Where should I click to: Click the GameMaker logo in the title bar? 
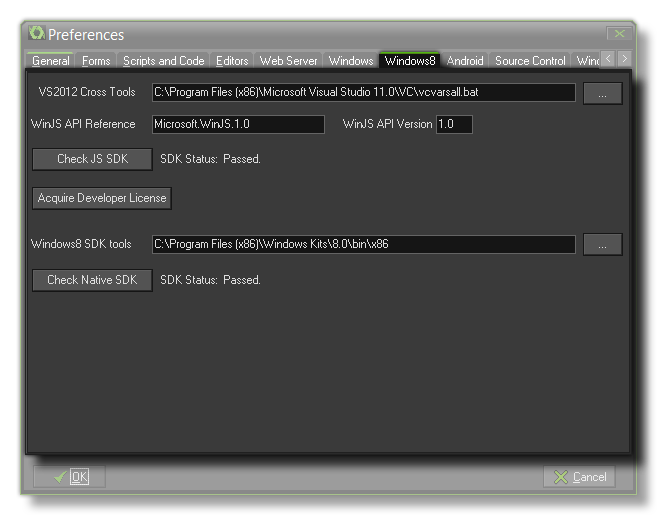click(x=37, y=34)
